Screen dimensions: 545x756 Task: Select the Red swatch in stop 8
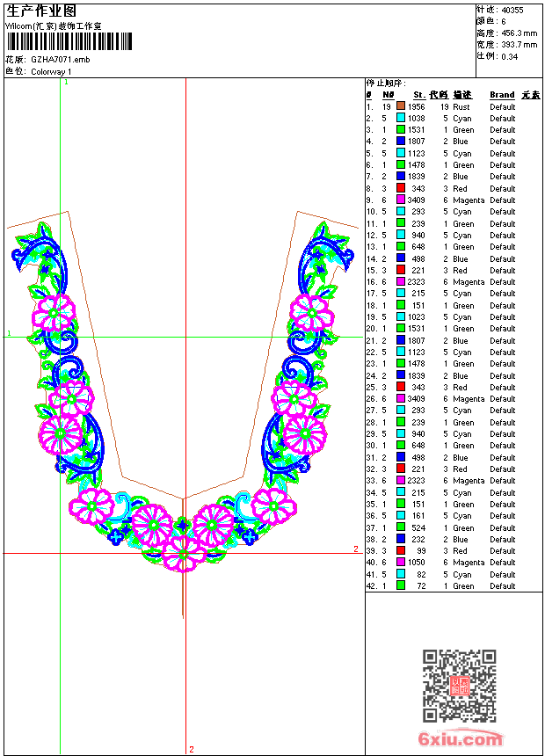(x=401, y=188)
